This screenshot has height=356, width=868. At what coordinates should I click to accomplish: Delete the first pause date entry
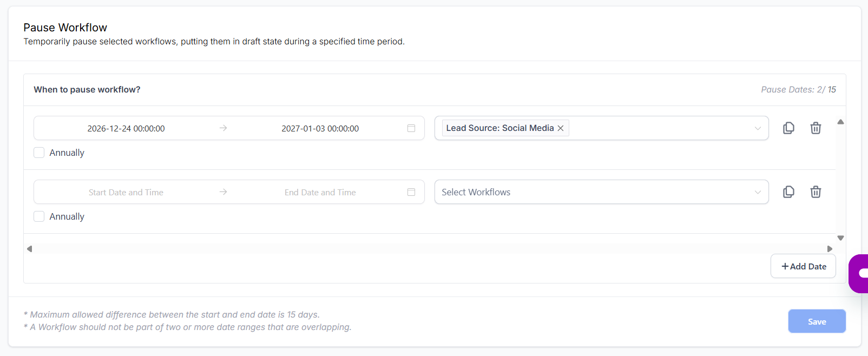[816, 128]
